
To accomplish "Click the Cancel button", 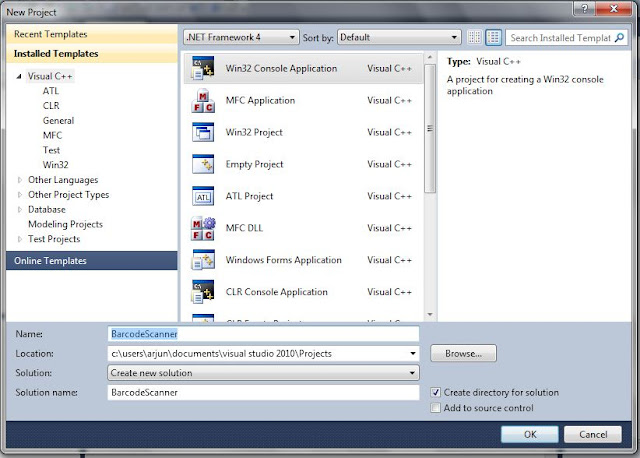I will tap(593, 434).
